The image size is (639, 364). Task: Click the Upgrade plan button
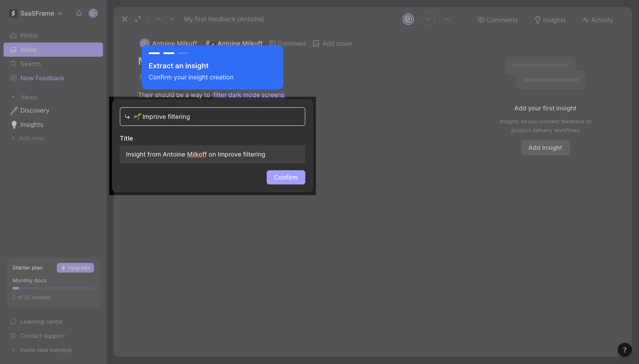pos(75,268)
